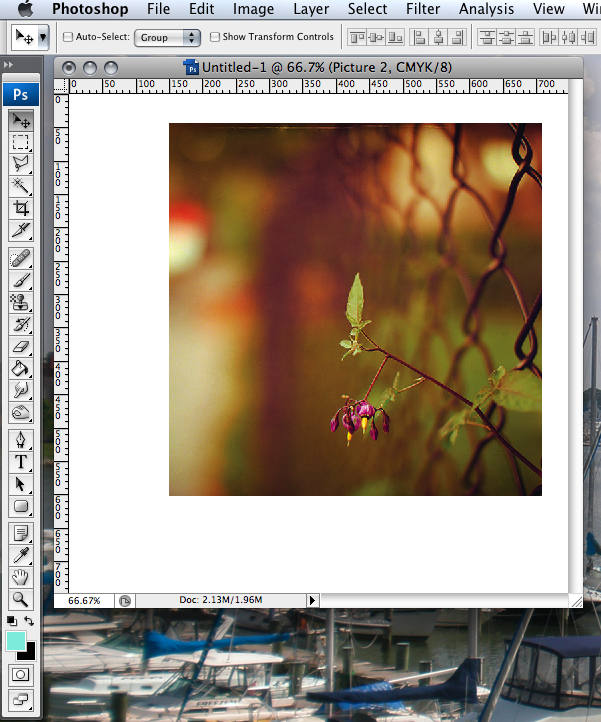Expand the status bar info menu arrow
Screen dimensions: 601x722
point(312,600)
